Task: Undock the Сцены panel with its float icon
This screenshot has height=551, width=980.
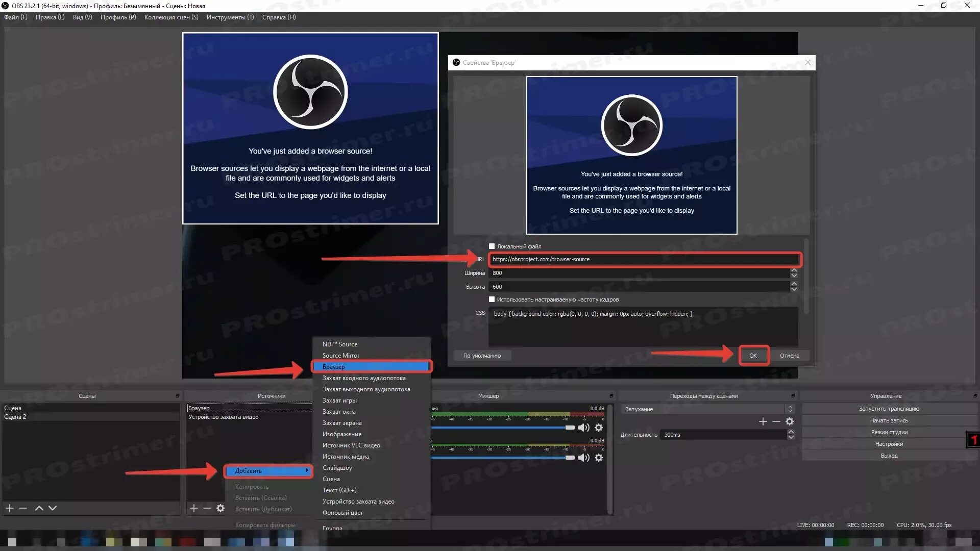Action: point(178,396)
